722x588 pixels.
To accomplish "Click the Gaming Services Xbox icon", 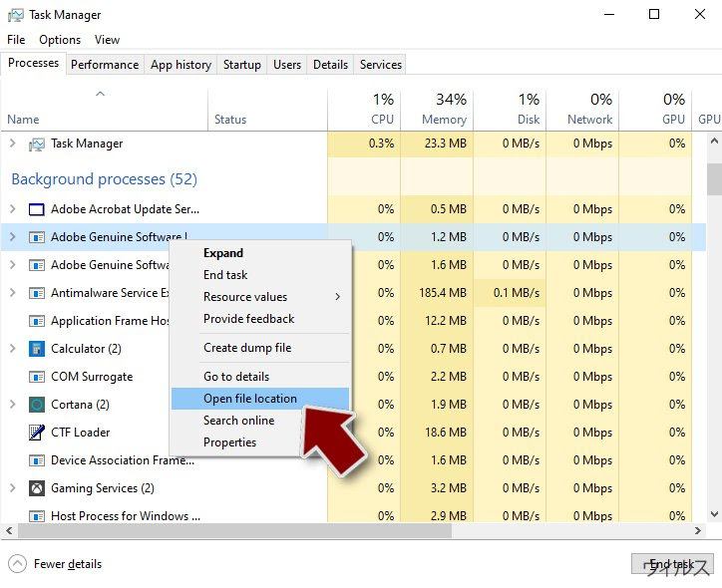I will click(x=36, y=488).
